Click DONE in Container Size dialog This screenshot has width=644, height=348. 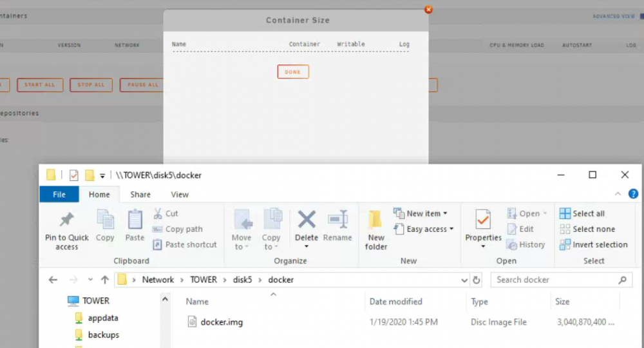click(293, 72)
